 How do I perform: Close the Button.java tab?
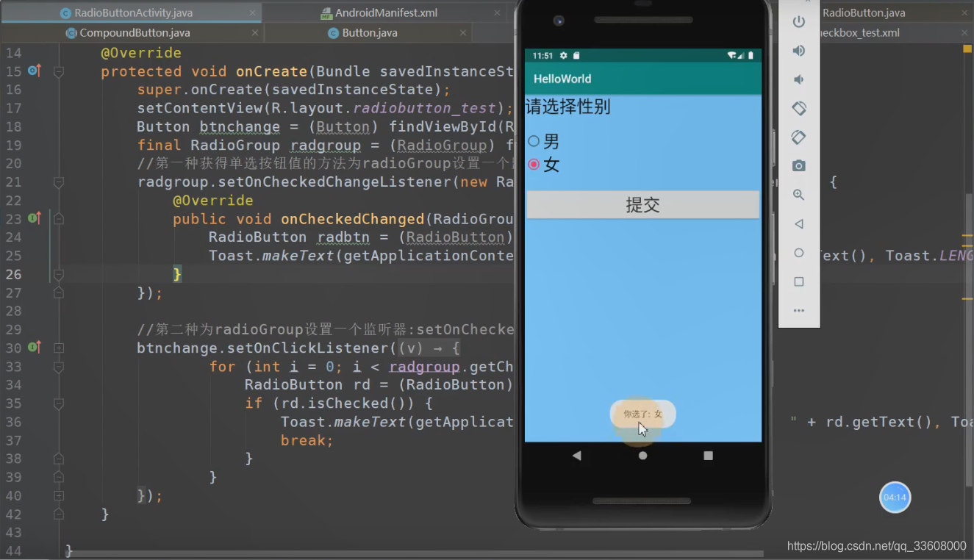click(x=463, y=33)
